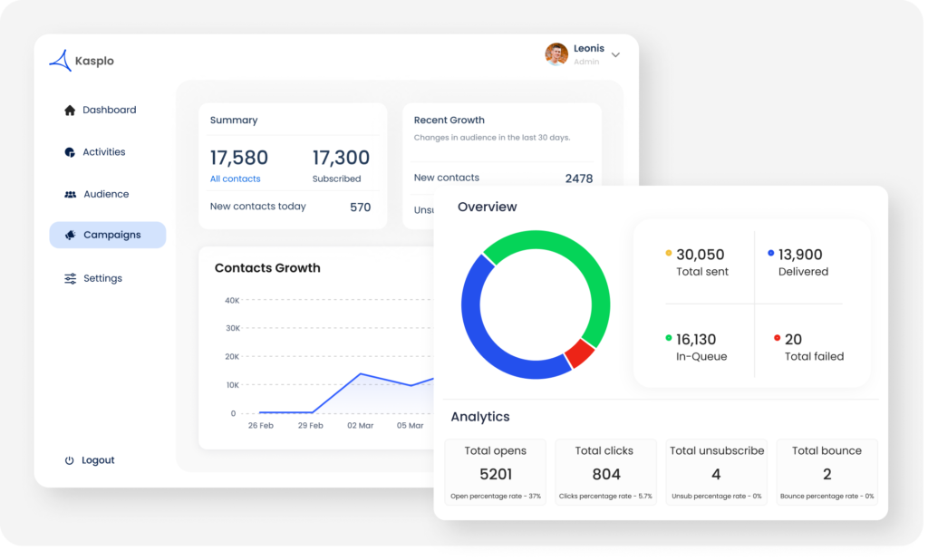Open the Total clicks analytics card
Image resolution: width=928 pixels, height=560 pixels.
coord(604,472)
